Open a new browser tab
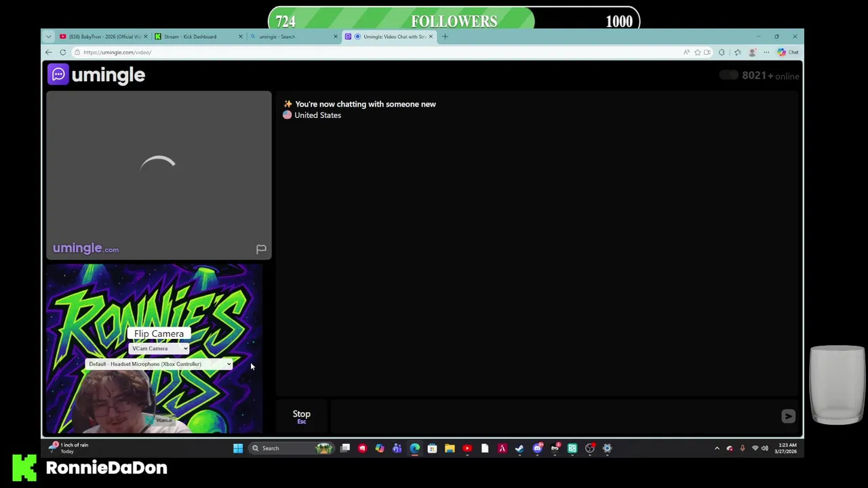 pyautogui.click(x=445, y=37)
